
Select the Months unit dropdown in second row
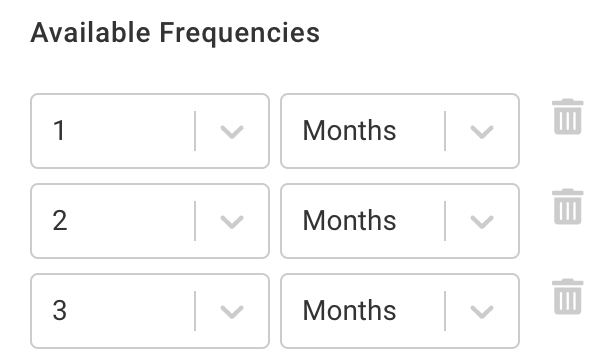click(x=400, y=221)
